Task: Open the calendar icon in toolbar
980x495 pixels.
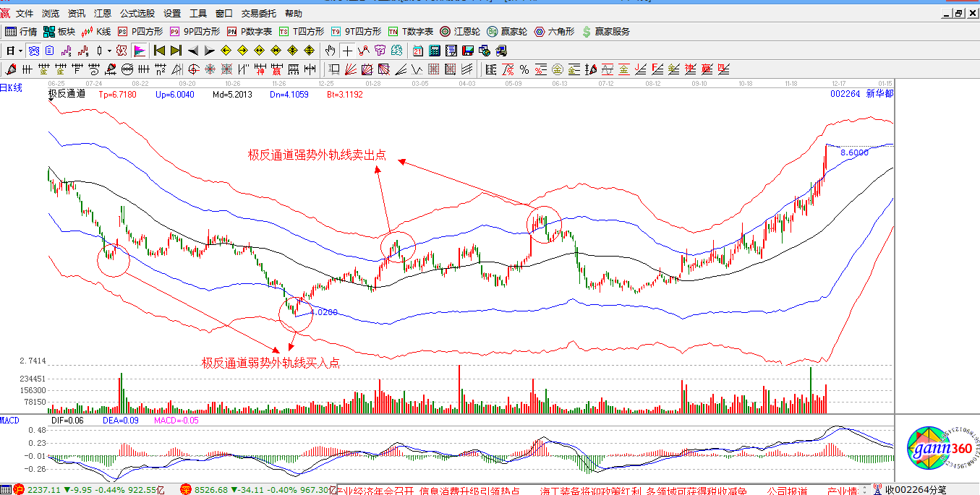Action: pyautogui.click(x=418, y=51)
